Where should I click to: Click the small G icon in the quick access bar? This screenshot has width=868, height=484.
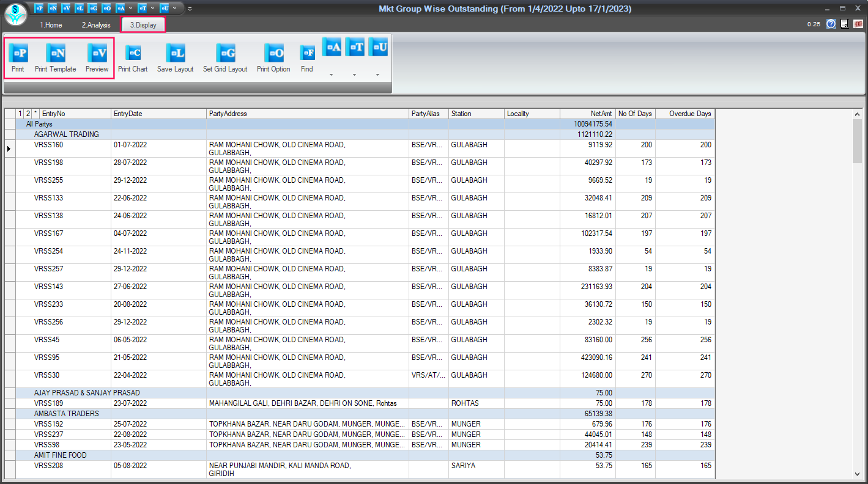click(93, 8)
